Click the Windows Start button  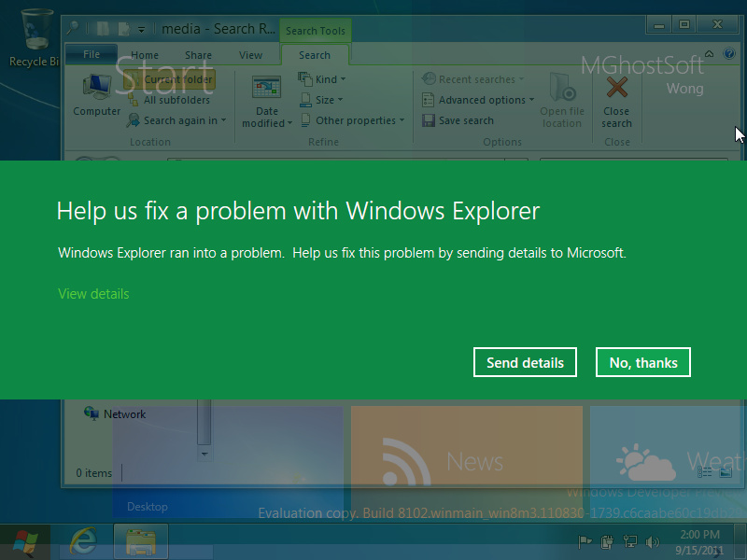24,541
